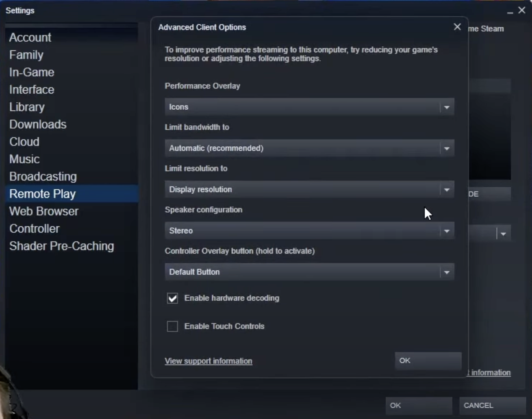This screenshot has width=532, height=419.
Task: Close the Settings window
Action: coord(522,11)
